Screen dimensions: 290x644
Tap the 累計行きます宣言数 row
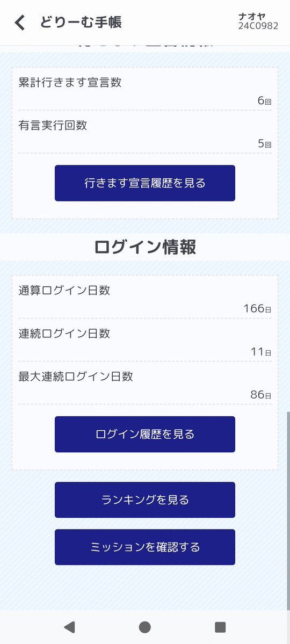[145, 90]
